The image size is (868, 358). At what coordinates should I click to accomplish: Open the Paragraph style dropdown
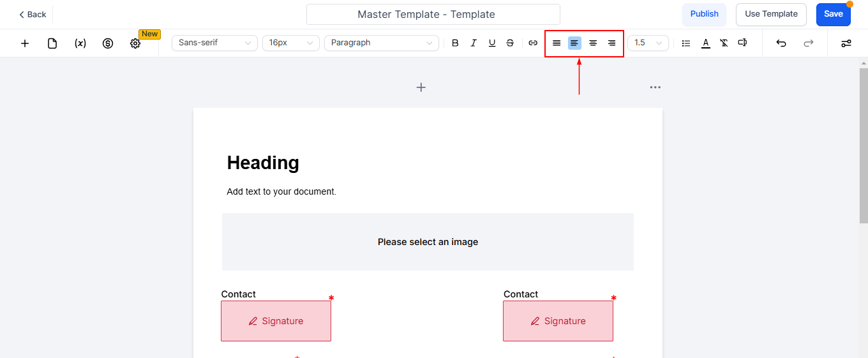coord(382,43)
